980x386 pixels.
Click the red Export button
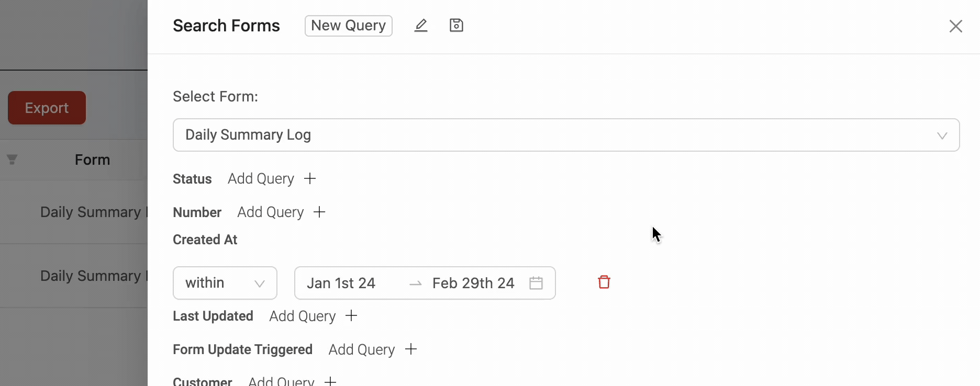tap(47, 108)
